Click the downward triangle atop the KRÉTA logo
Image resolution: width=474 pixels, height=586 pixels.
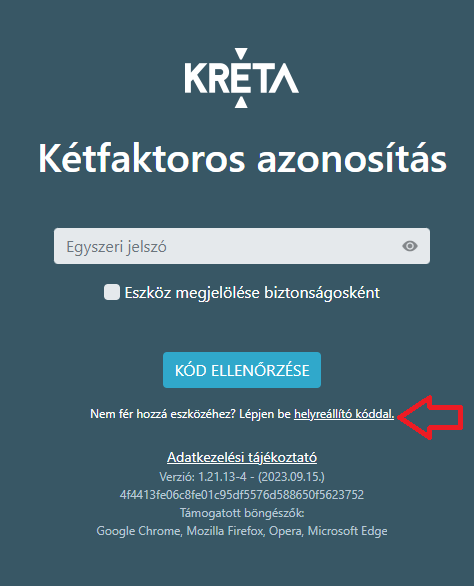(x=241, y=53)
